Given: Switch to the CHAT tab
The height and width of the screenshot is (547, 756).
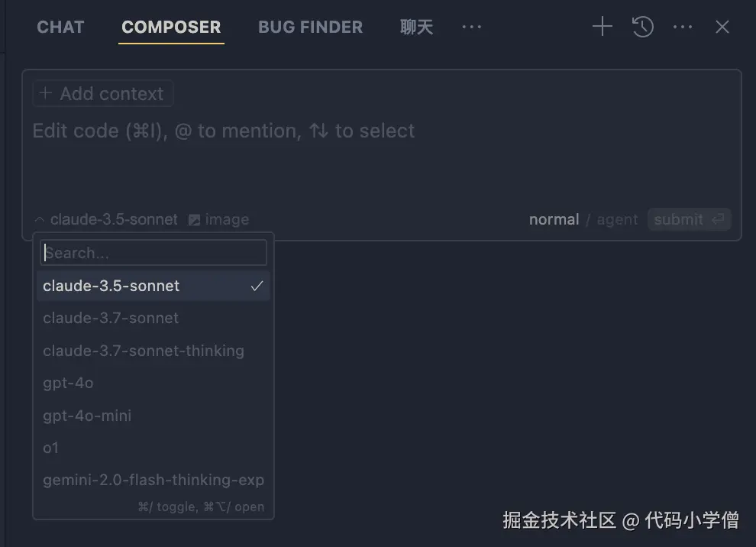Looking at the screenshot, I should click(x=60, y=28).
